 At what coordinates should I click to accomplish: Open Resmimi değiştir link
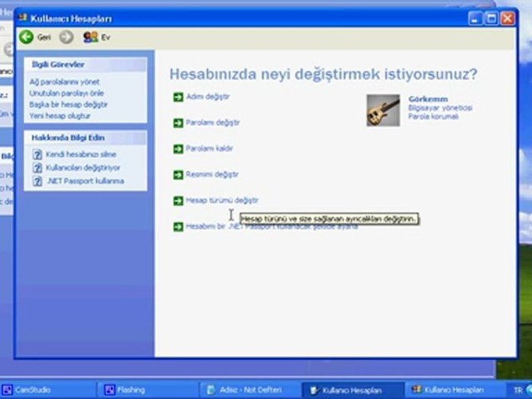click(x=212, y=175)
